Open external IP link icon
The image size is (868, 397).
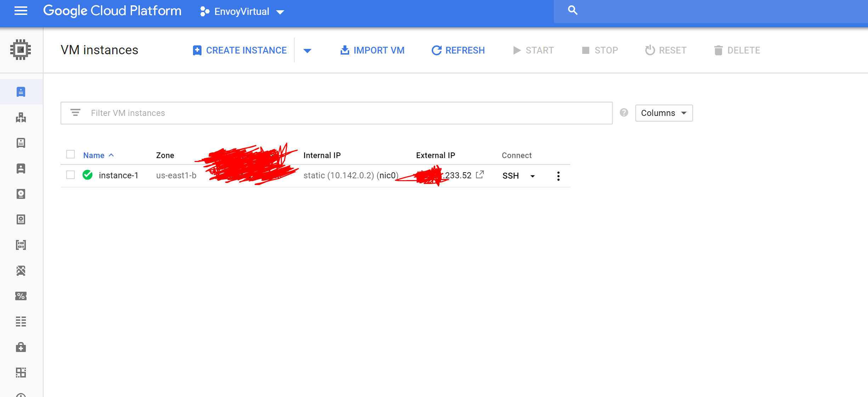coord(480,174)
